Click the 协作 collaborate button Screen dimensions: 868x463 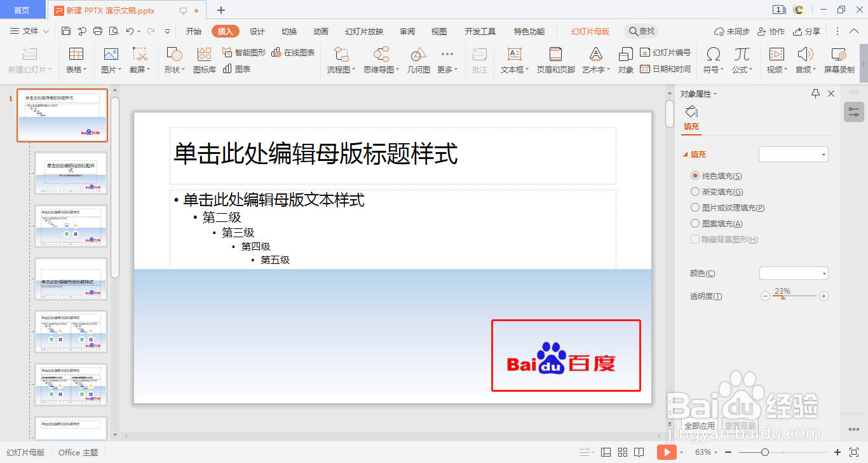(x=771, y=31)
